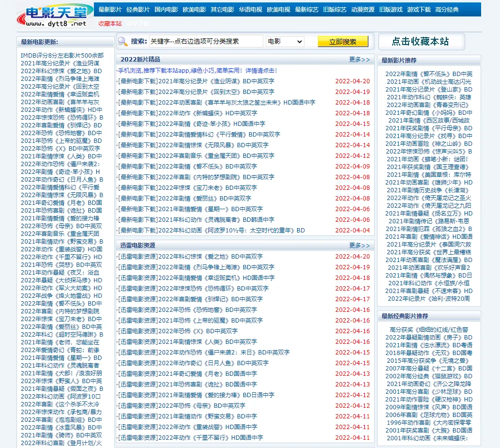Open the mobile app recommendation link 手机浏览
The width and height of the screenshot is (500, 448).
point(197,71)
